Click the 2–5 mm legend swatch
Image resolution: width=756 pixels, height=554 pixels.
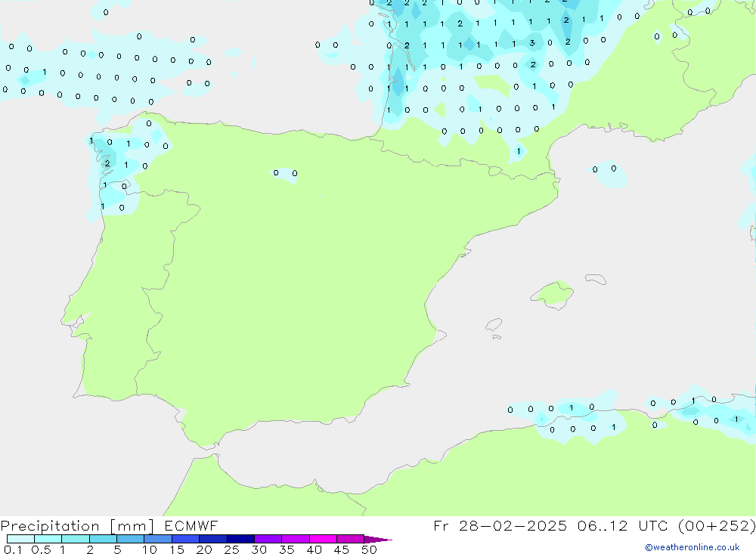pos(103,539)
